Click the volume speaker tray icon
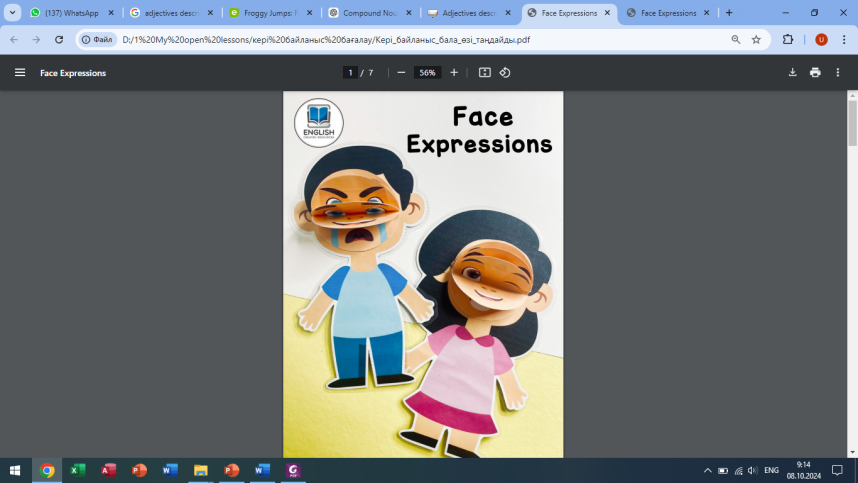858x483 pixels. click(x=753, y=470)
